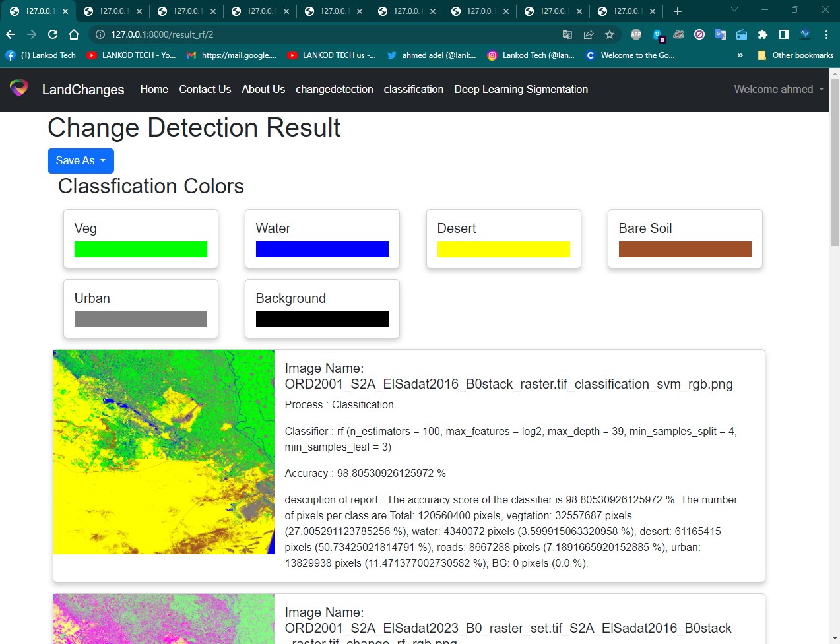Close the first browser tab
Image resolution: width=840 pixels, height=644 pixels.
[x=65, y=11]
